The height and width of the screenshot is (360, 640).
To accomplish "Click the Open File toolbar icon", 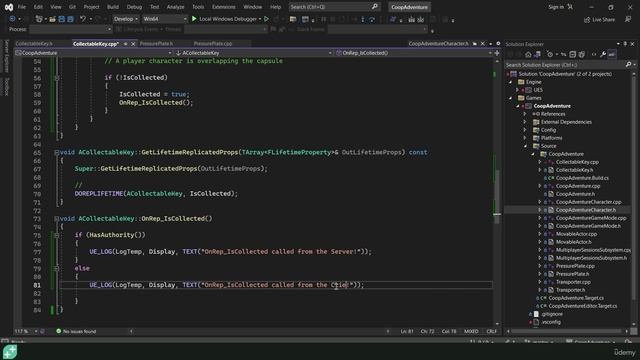I will coord(52,19).
